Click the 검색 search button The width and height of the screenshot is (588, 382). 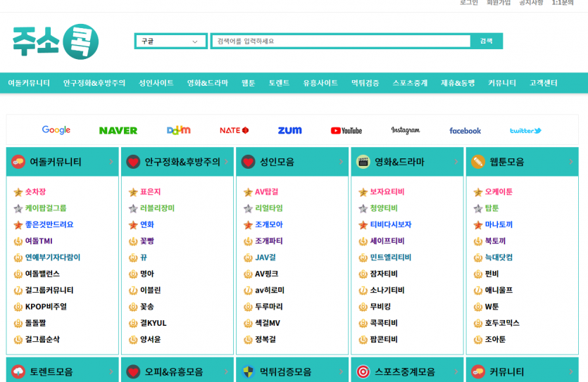point(487,42)
